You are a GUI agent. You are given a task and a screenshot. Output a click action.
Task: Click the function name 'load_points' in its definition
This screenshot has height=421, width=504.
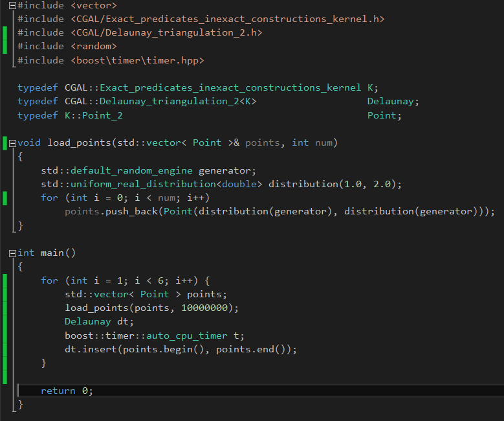tap(79, 143)
